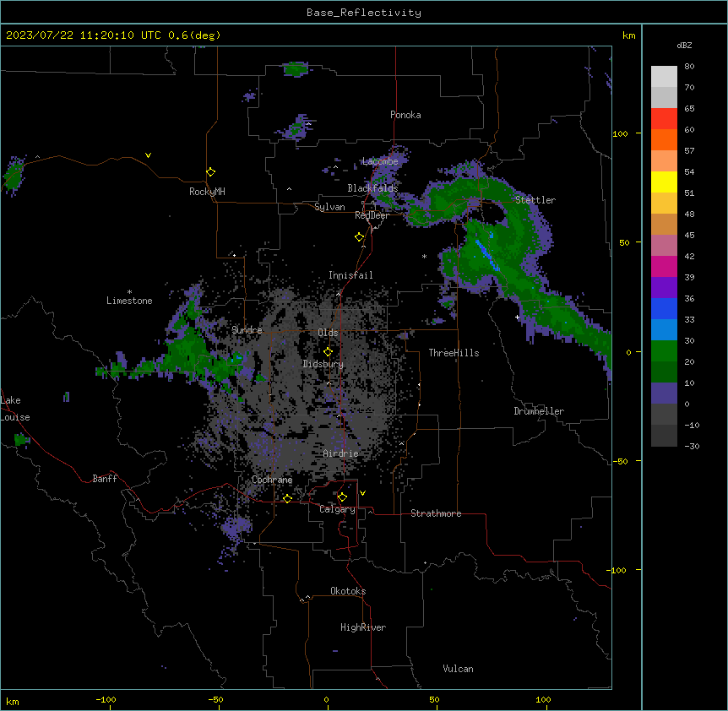Click the Didsbury label

tap(323, 364)
